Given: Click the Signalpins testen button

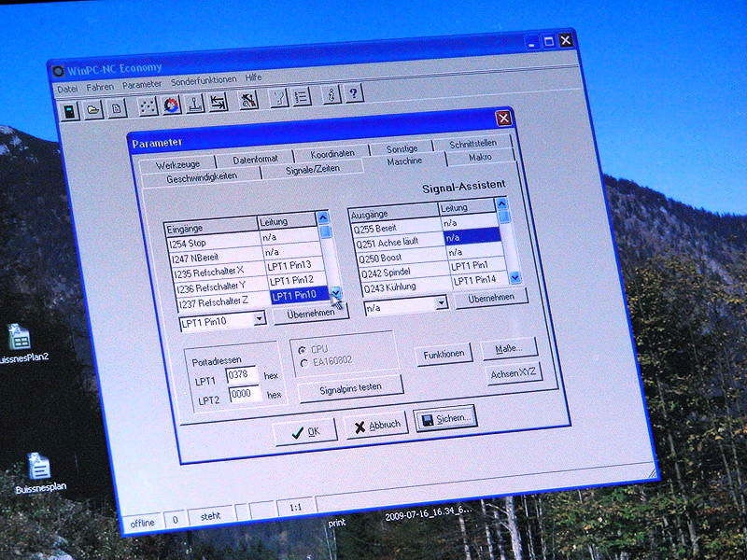Looking at the screenshot, I should (x=350, y=388).
